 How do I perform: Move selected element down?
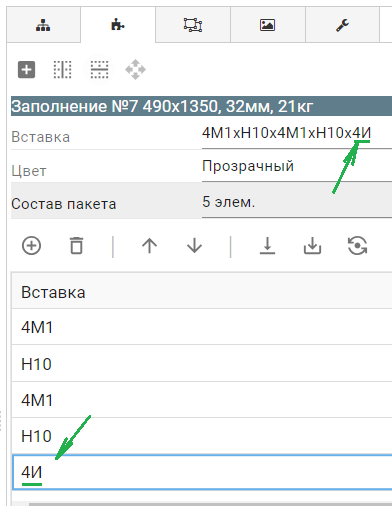pyautogui.click(x=194, y=246)
